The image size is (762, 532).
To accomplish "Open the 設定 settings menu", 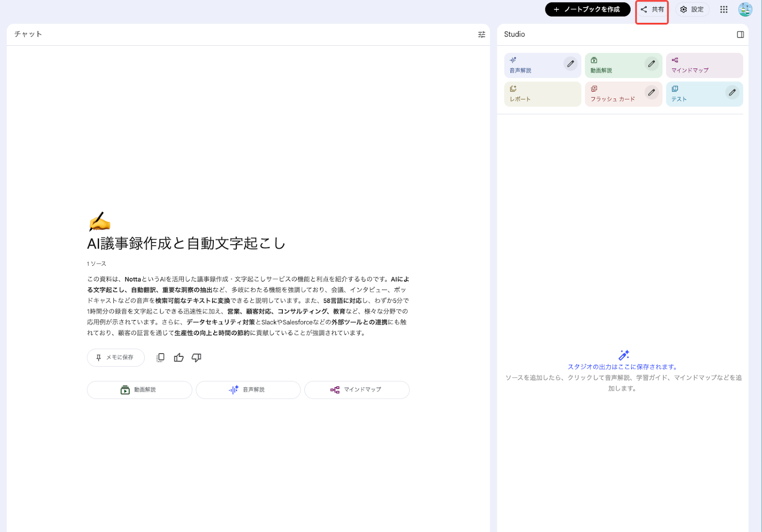I will (x=692, y=9).
